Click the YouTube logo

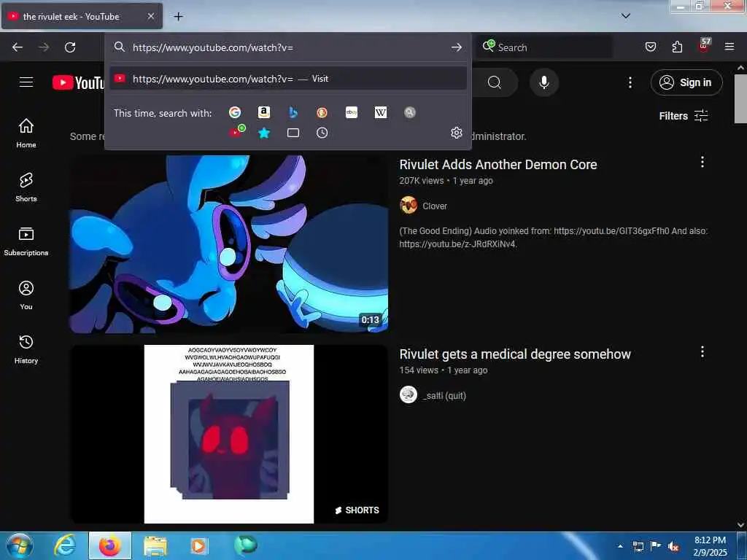(x=79, y=82)
